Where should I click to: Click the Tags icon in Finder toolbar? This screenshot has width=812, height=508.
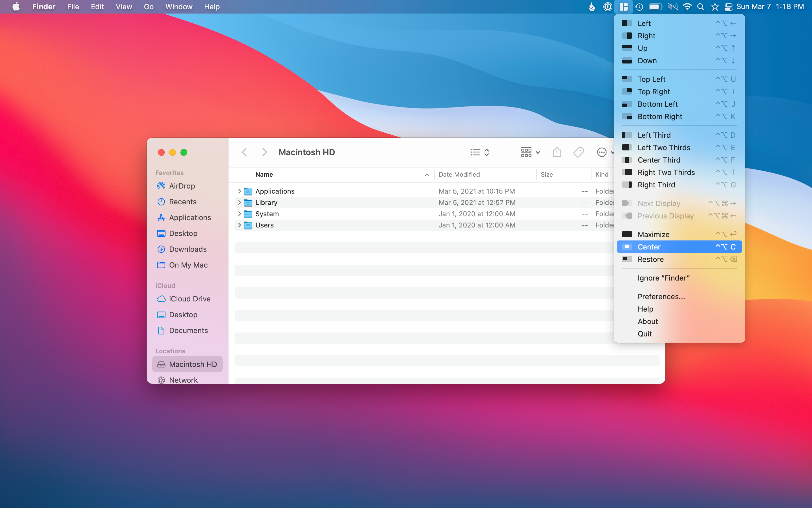[579, 152]
